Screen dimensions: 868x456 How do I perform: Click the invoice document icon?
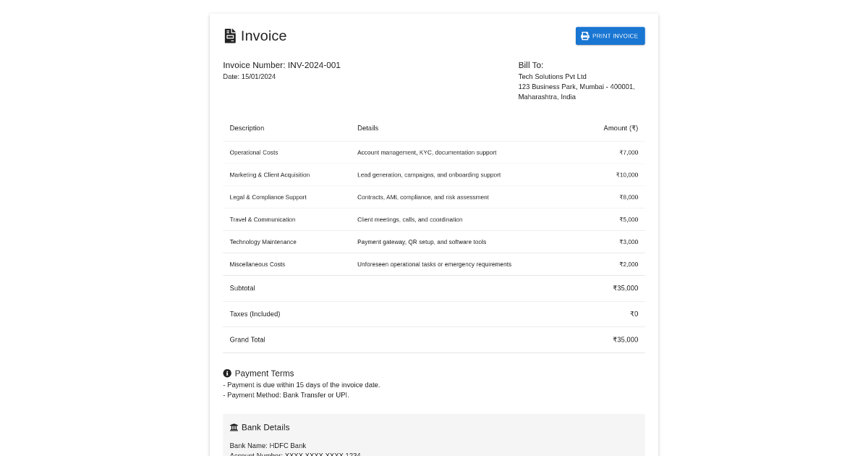tap(230, 36)
